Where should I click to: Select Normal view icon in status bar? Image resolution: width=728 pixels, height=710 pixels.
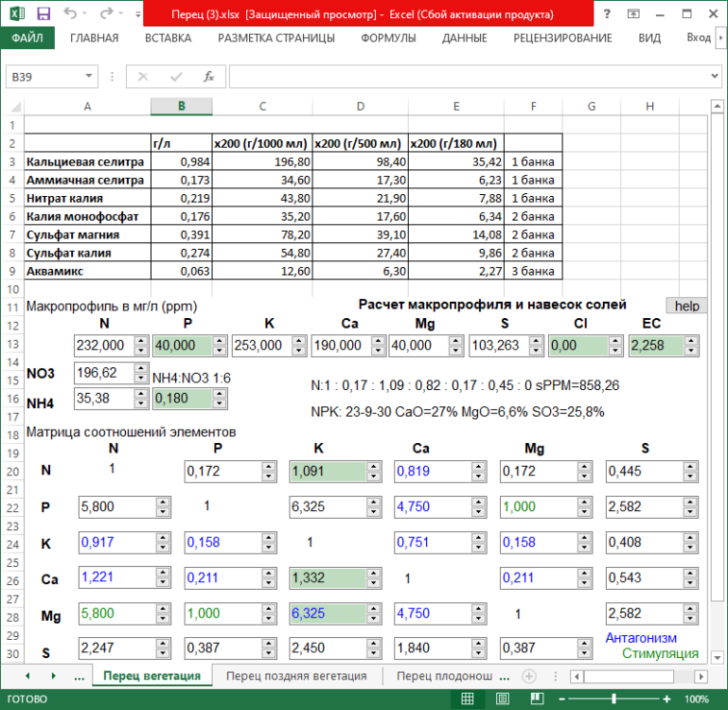tap(467, 699)
